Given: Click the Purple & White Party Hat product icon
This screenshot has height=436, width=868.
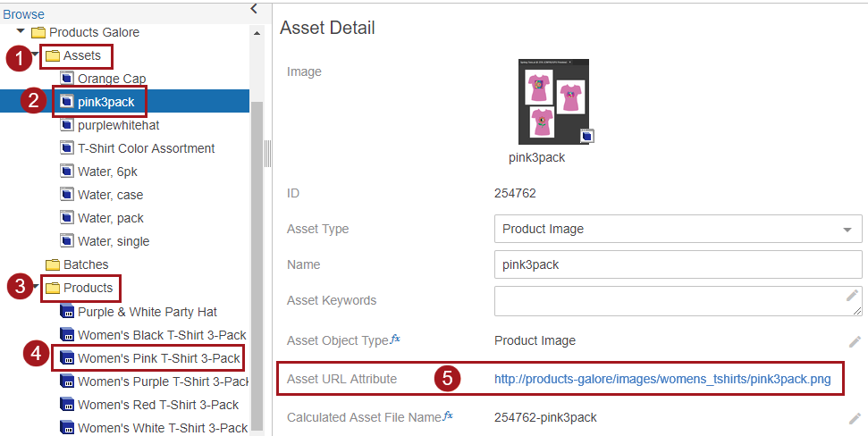Looking at the screenshot, I should tap(66, 312).
